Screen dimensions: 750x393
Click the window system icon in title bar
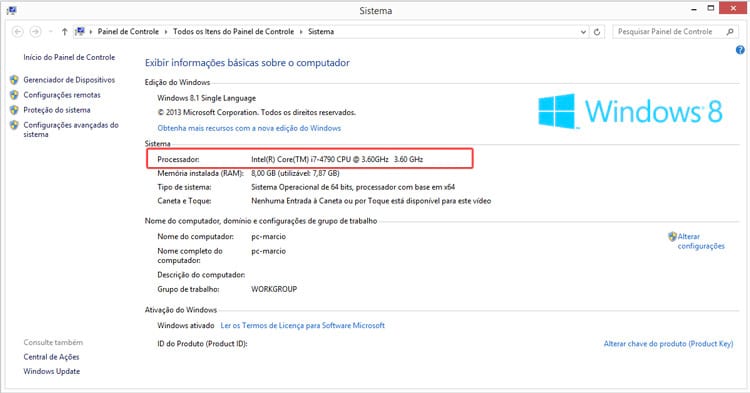click(x=11, y=10)
